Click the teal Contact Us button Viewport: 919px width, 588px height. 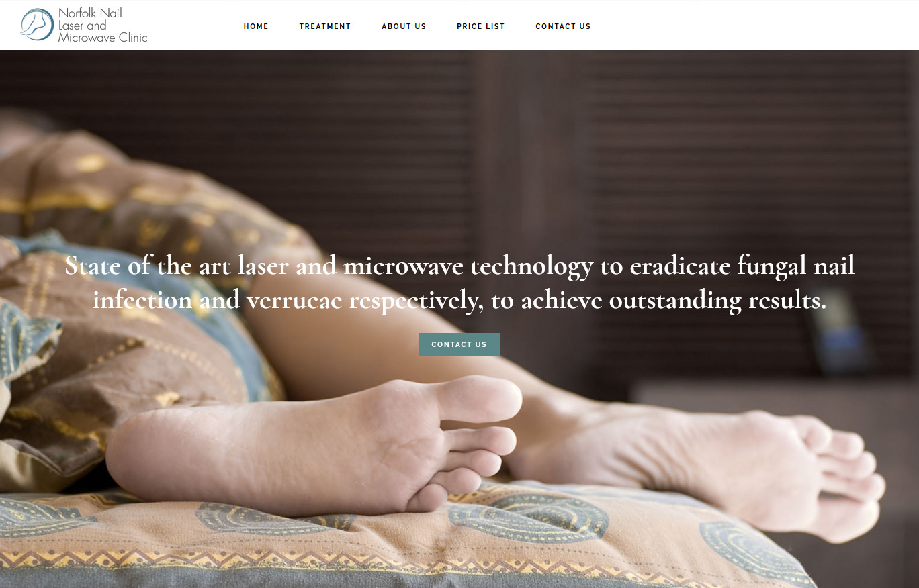459,344
